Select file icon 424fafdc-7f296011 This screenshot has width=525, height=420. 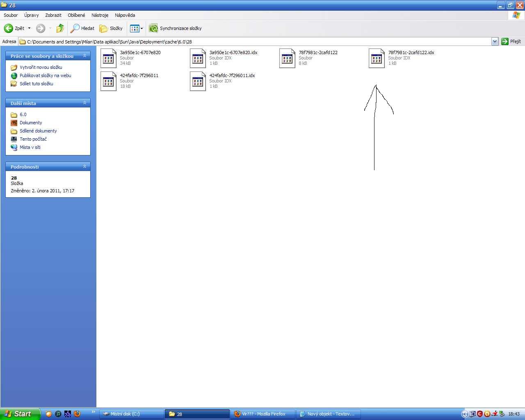(x=109, y=81)
